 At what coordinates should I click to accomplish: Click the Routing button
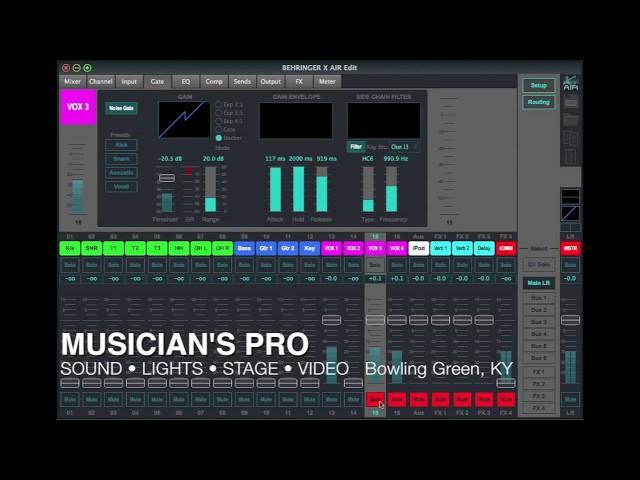click(539, 102)
